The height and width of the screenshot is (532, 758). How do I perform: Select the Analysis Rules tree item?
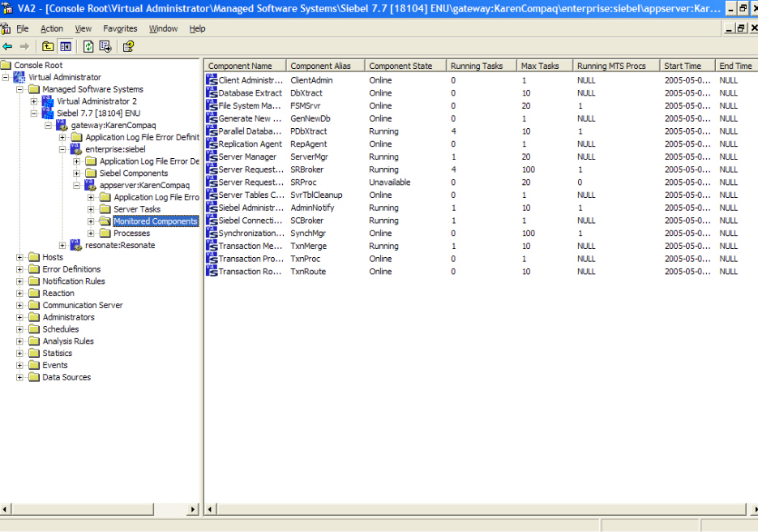click(x=68, y=341)
